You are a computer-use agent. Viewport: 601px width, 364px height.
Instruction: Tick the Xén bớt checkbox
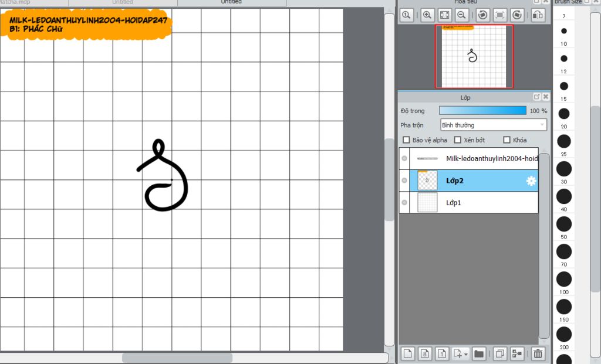pos(458,140)
